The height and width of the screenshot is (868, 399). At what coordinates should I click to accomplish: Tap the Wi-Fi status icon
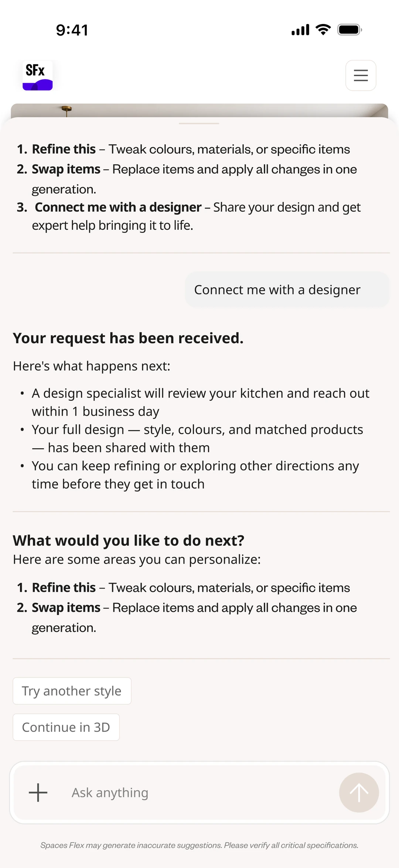point(323,30)
